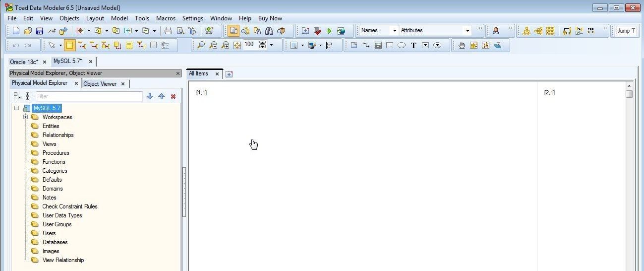Select the Relationships tree item
644x271 pixels.
point(58,135)
